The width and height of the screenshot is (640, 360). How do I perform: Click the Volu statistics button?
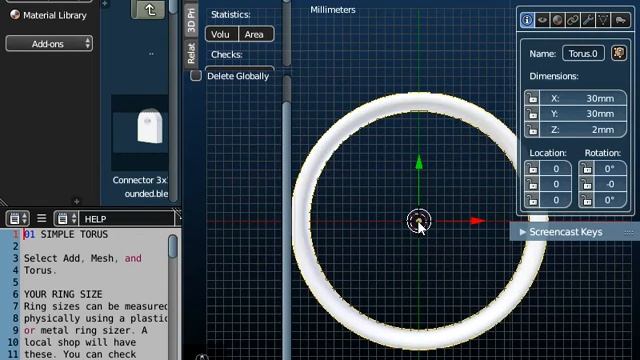tap(221, 34)
